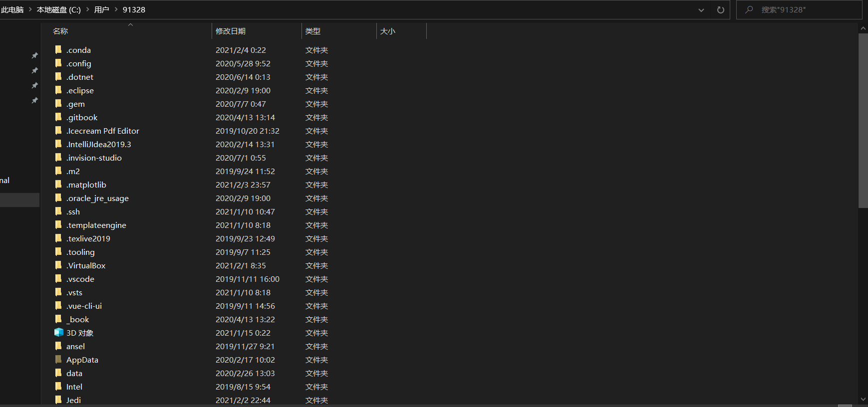Select the ansel folder name
Viewport: 868px width, 407px height.
(75, 346)
